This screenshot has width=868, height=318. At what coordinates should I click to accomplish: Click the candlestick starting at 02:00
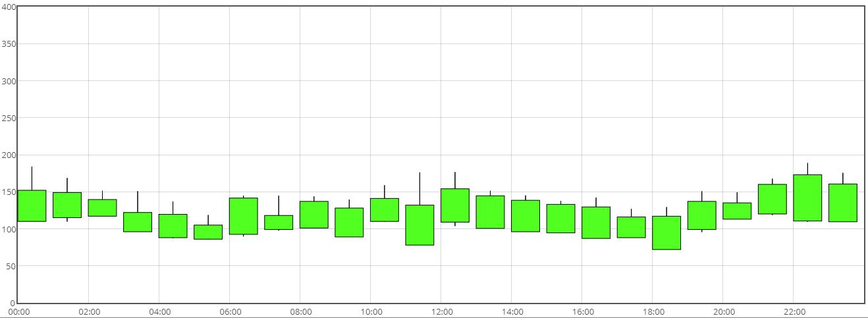click(x=102, y=207)
